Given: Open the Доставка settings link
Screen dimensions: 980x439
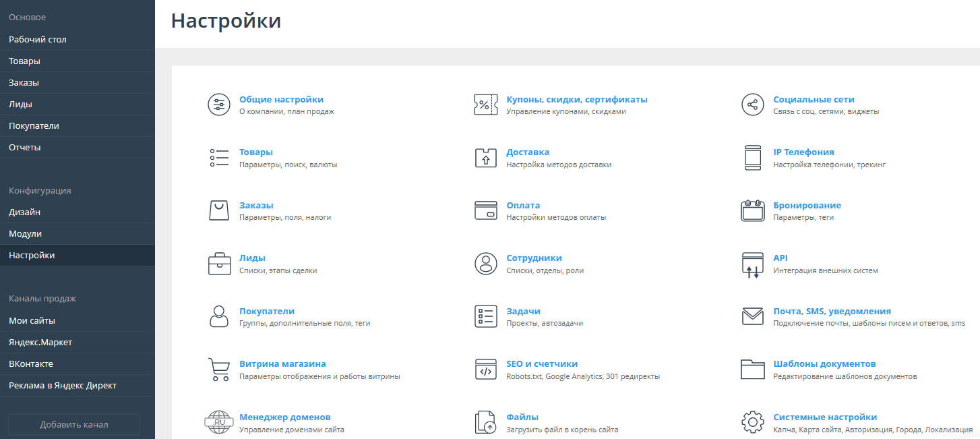Looking at the screenshot, I should (528, 152).
